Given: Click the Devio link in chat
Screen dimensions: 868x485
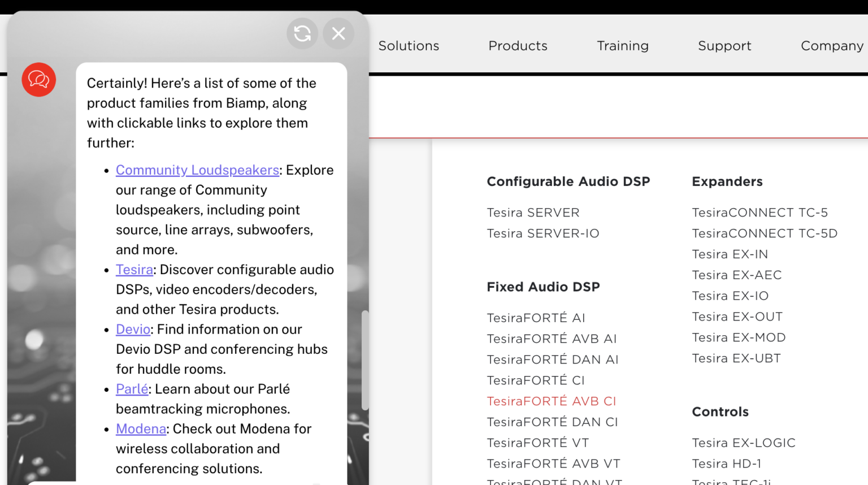Looking at the screenshot, I should [133, 330].
